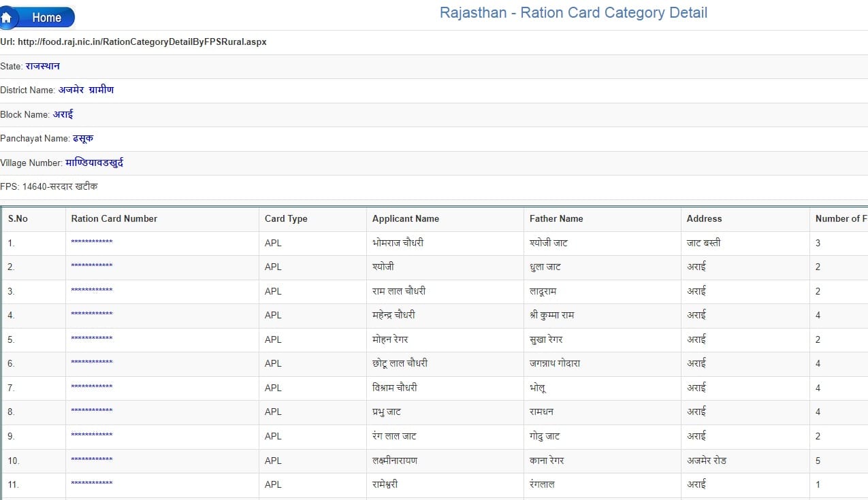Image resolution: width=868 pixels, height=500 pixels.
Task: Click ration card link for प्रभु जाट
Action: tap(93, 412)
